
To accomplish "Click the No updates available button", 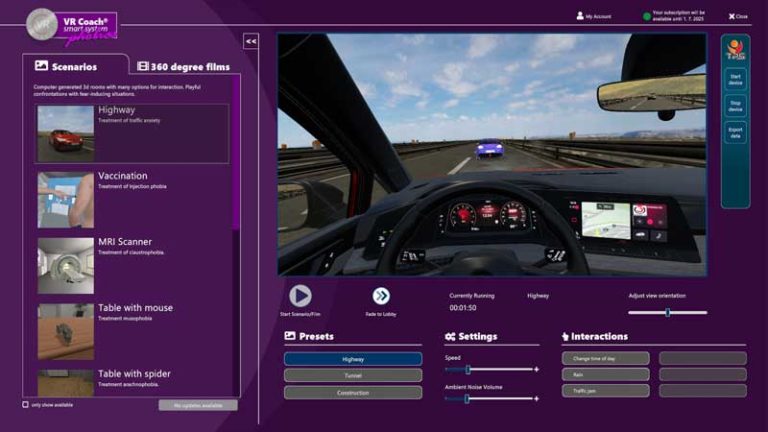I will pyautogui.click(x=198, y=405).
